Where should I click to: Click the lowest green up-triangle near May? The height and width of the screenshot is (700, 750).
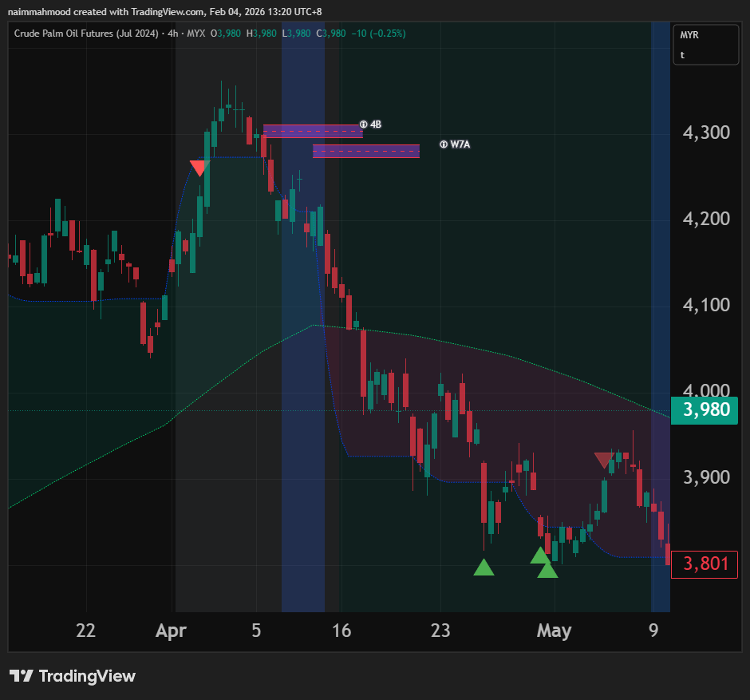[547, 569]
